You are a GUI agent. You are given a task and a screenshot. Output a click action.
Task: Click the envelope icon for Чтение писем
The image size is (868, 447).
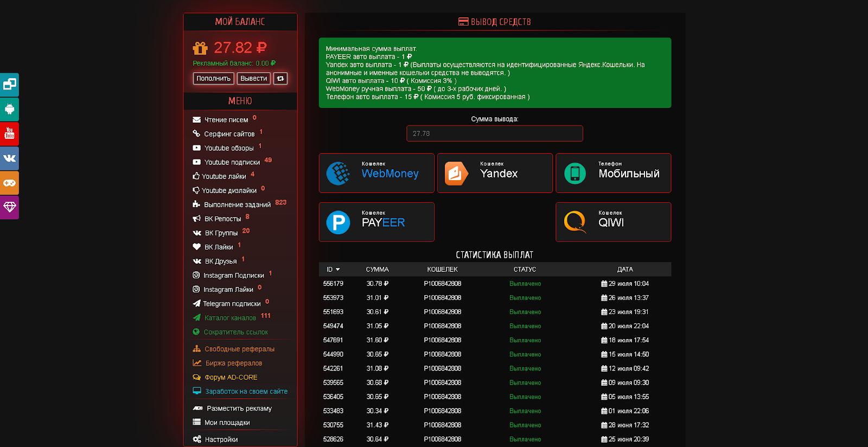(x=196, y=120)
